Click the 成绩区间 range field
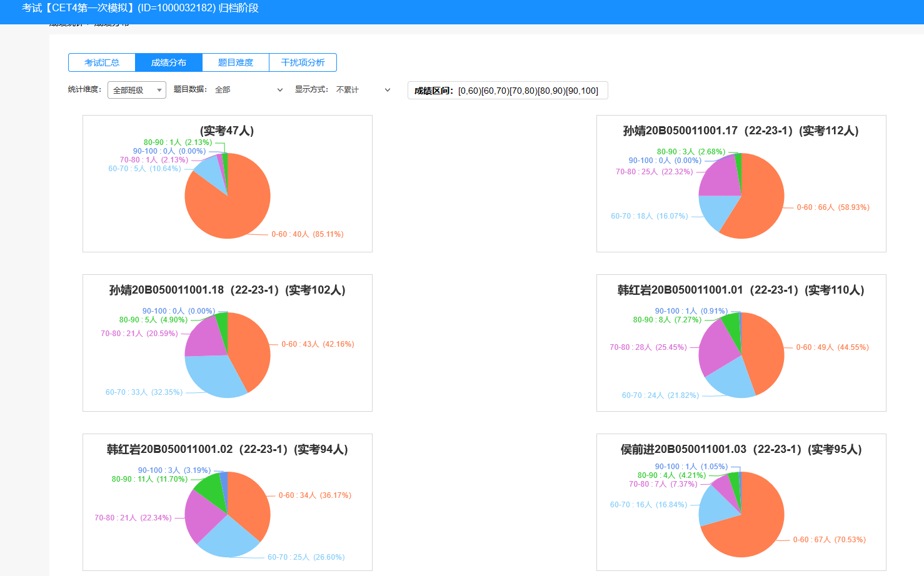This screenshot has width=924, height=576. pyautogui.click(x=507, y=91)
